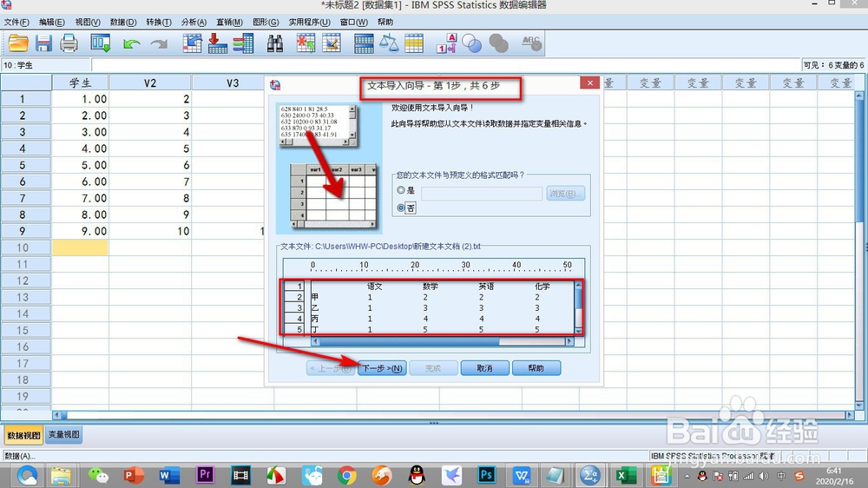This screenshot has height=488, width=868.
Task: Undo with the green arrow icon
Action: 131,43
